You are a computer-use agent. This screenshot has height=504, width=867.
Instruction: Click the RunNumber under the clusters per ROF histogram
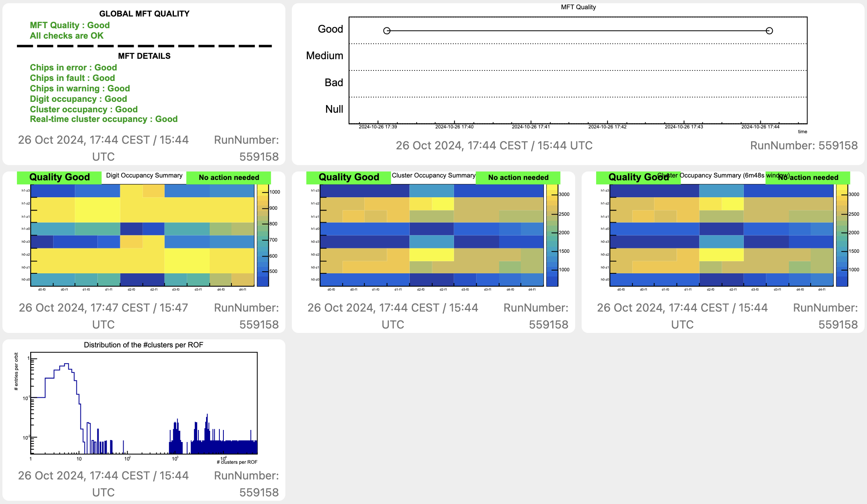click(246, 484)
